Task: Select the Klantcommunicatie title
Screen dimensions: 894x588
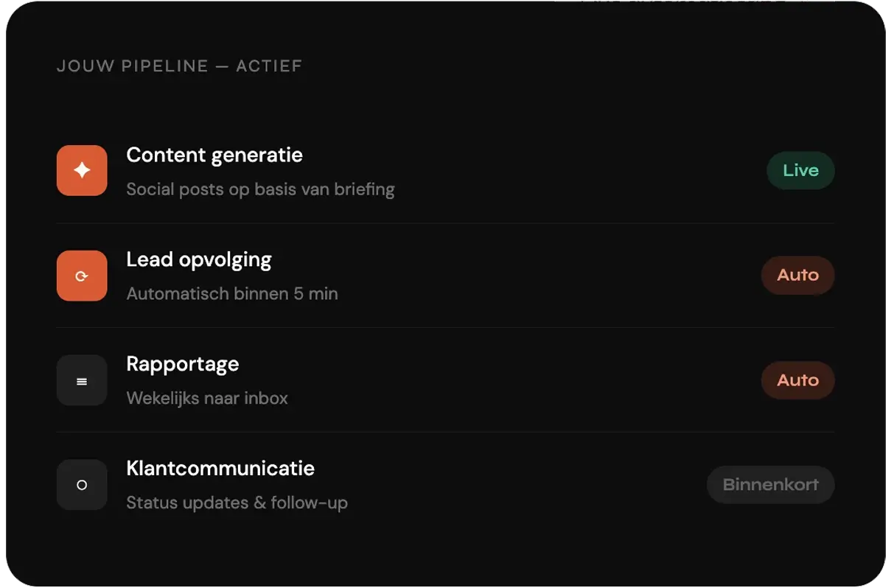Action: 220,469
